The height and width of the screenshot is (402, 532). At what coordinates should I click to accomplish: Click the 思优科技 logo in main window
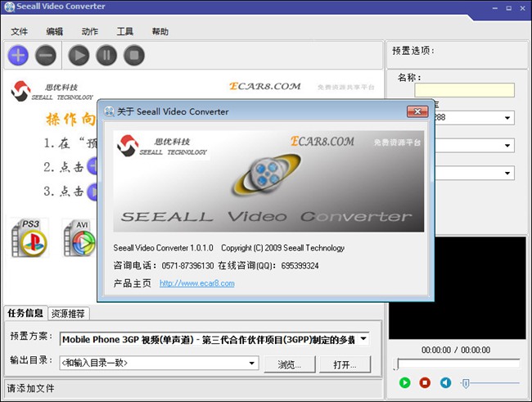point(52,91)
